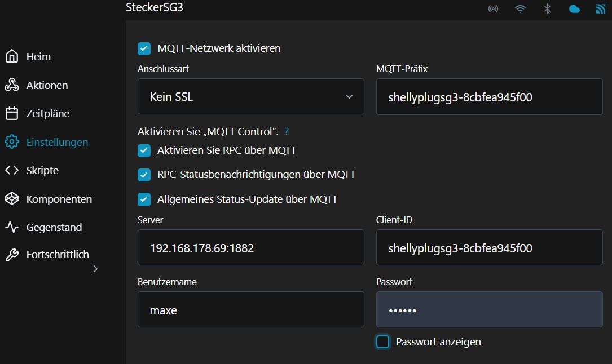Click the Wi-Fi status icon
The width and height of the screenshot is (612, 364).
520,9
